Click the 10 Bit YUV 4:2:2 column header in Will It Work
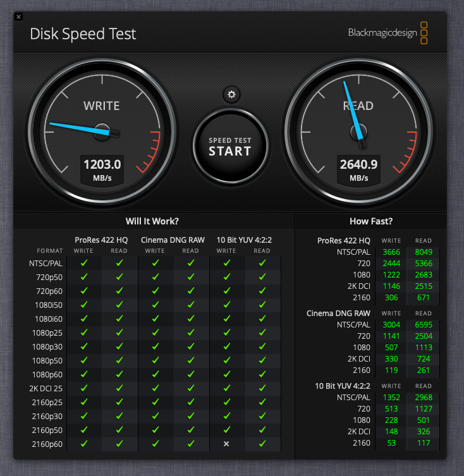Screen dimensions: 464x476 pyautogui.click(x=244, y=240)
